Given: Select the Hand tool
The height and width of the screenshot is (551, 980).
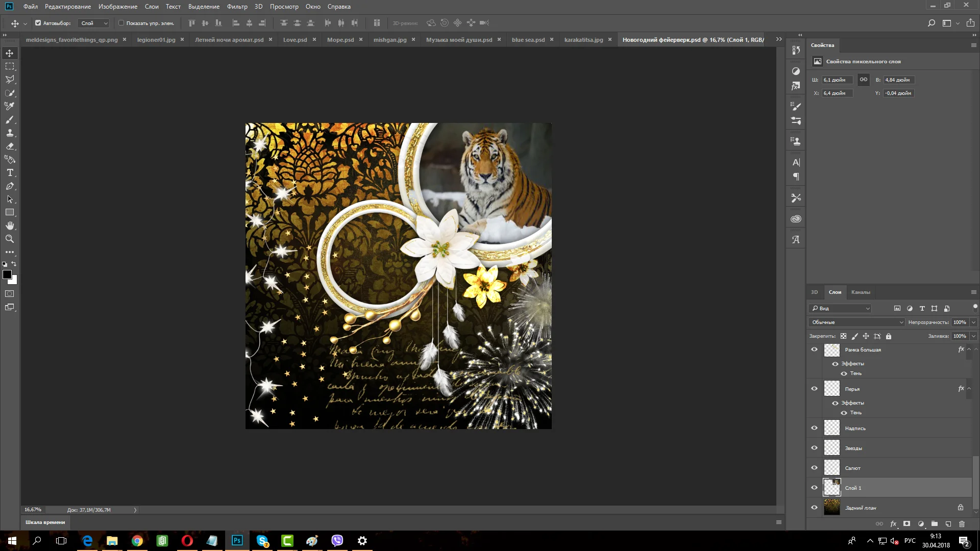Looking at the screenshot, I should pyautogui.click(x=10, y=226).
